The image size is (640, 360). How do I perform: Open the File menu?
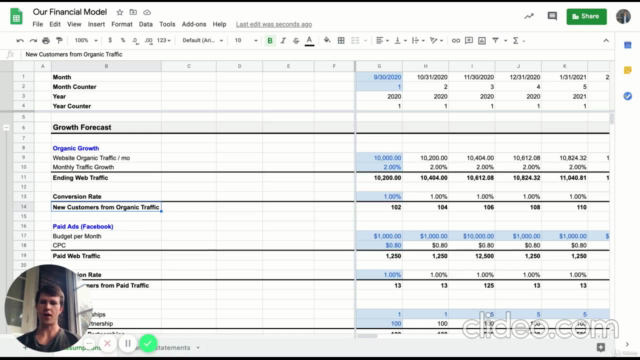point(38,24)
